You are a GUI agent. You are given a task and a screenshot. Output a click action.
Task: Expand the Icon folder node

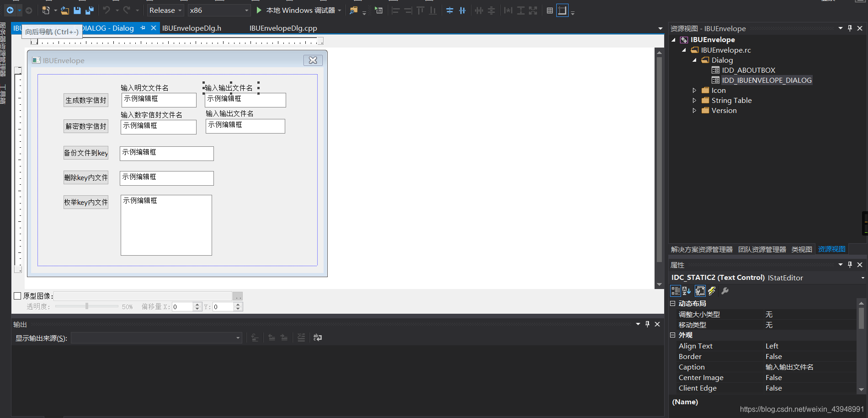click(x=694, y=90)
